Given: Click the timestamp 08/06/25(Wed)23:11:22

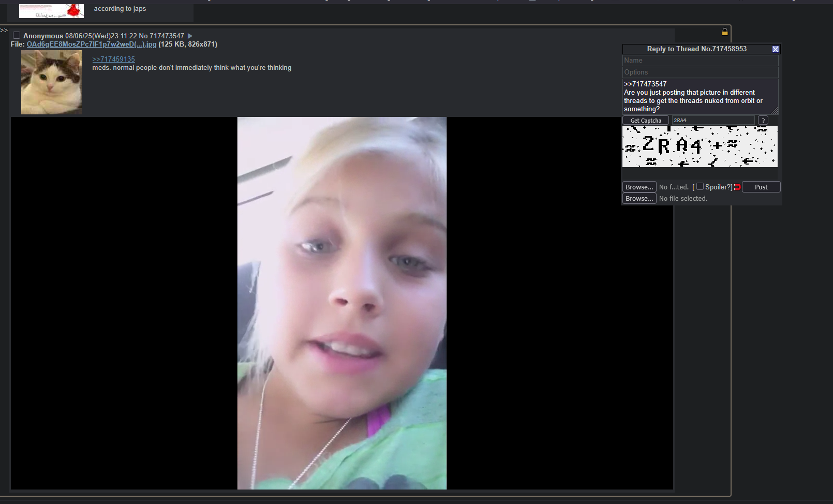Looking at the screenshot, I should [x=101, y=36].
